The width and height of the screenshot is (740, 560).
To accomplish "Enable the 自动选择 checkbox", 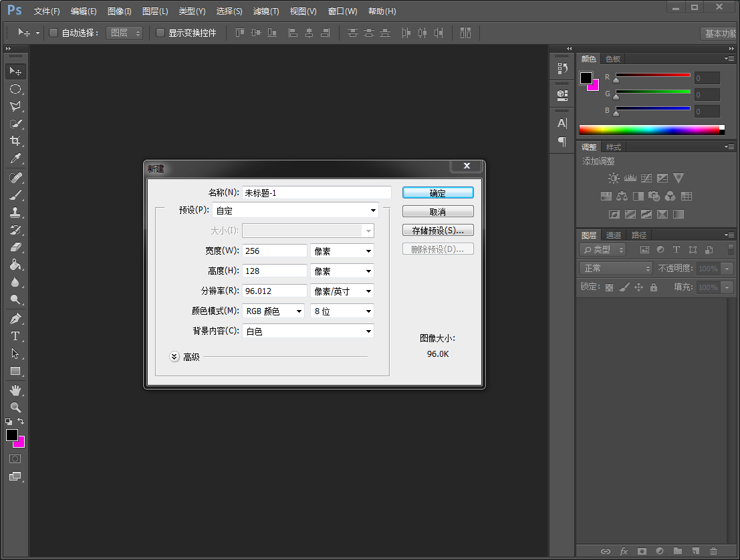I will 53,33.
